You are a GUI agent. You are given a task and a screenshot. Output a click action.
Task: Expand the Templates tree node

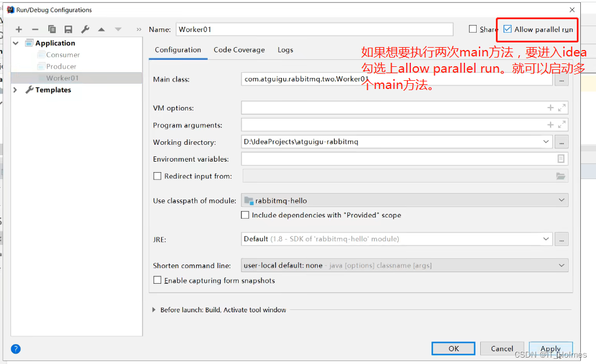tap(15, 90)
